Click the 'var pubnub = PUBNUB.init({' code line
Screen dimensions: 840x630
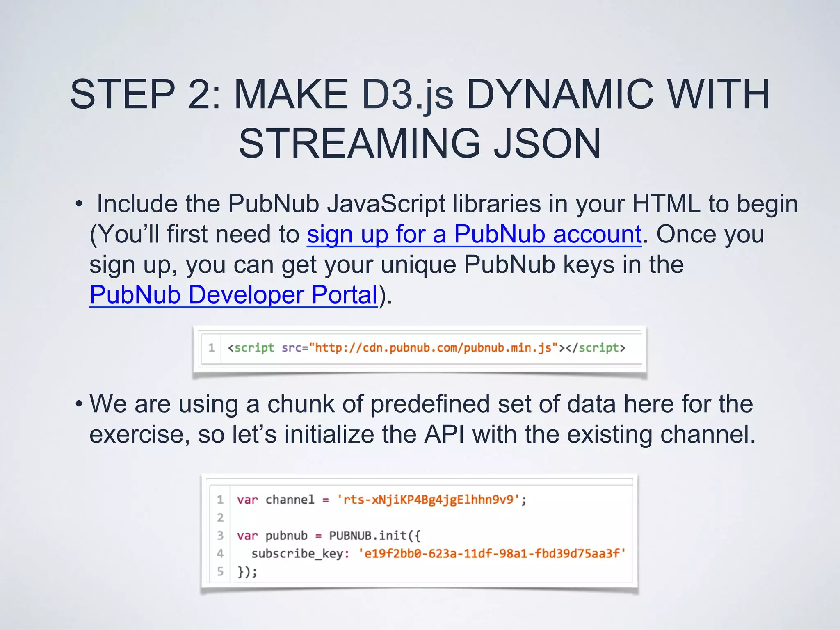(329, 536)
